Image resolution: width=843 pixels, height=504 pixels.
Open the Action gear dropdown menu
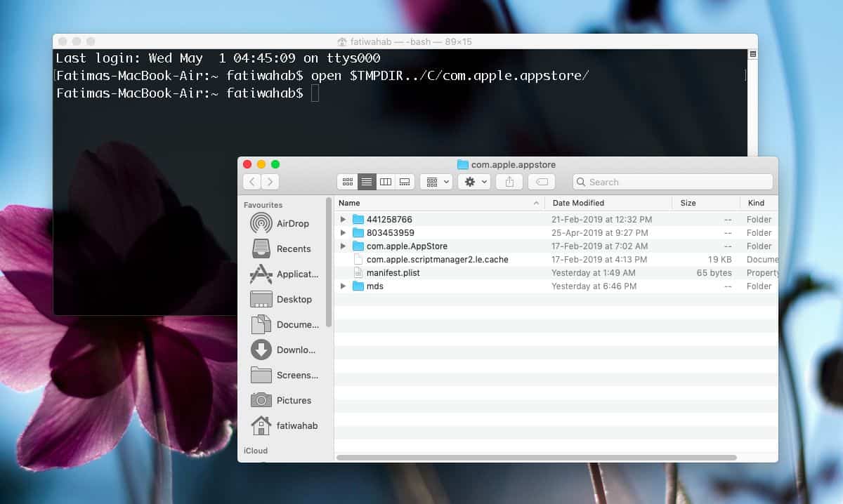click(x=473, y=182)
